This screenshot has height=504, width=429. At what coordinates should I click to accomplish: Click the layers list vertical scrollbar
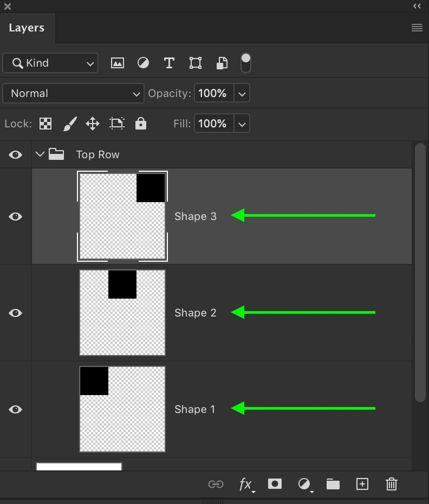point(420,273)
